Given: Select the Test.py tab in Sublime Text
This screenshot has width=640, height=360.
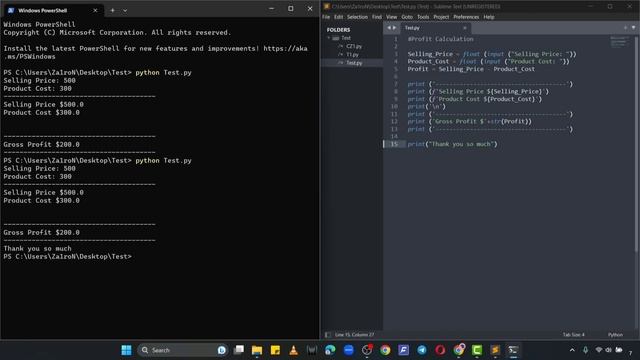Looking at the screenshot, I should pyautogui.click(x=435, y=28).
